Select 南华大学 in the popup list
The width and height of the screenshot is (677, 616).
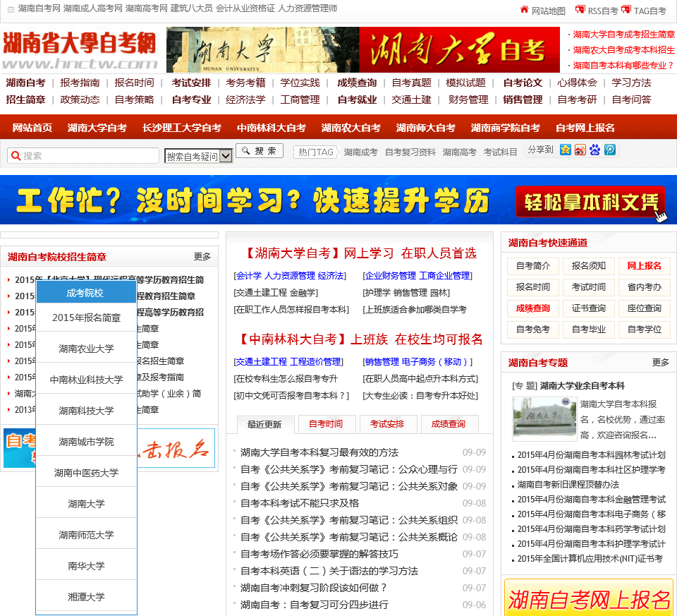pyautogui.click(x=86, y=566)
